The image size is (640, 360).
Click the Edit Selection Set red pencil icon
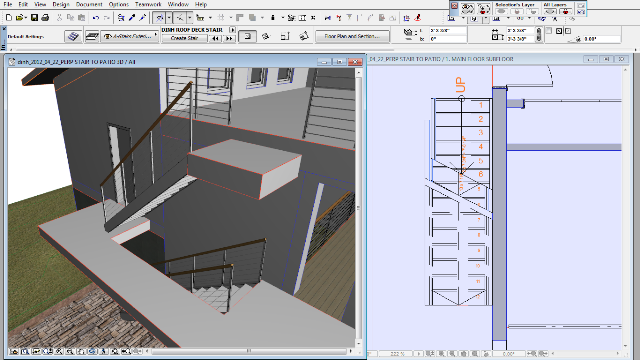pos(417,18)
